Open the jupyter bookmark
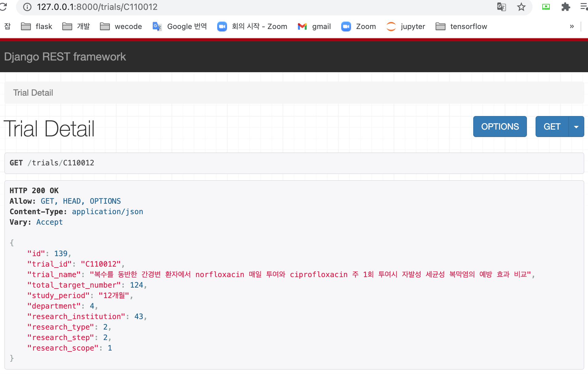 pyautogui.click(x=405, y=27)
